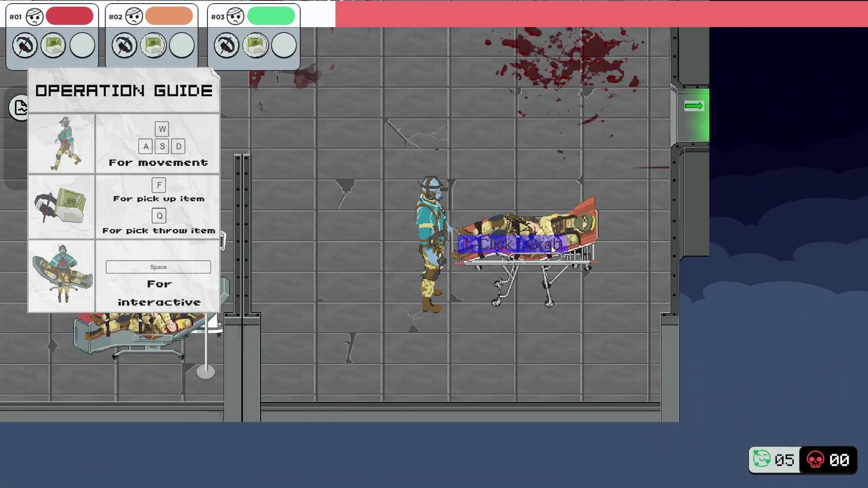The image size is (868, 488).
Task: Click patient #03 green health bar
Action: tap(271, 16)
